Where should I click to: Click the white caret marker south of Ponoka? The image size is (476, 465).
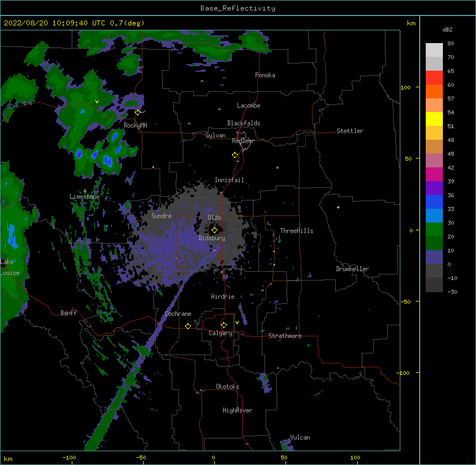[x=202, y=81]
